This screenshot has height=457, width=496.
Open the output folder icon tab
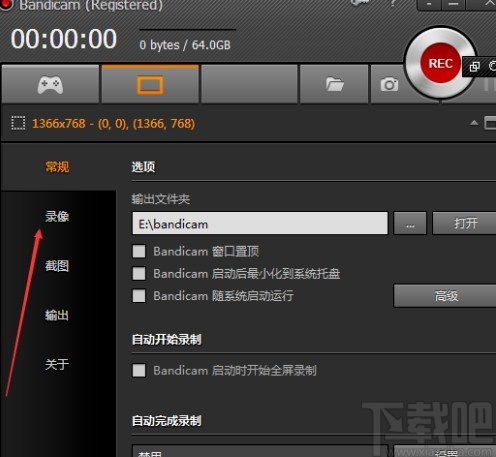pos(334,84)
